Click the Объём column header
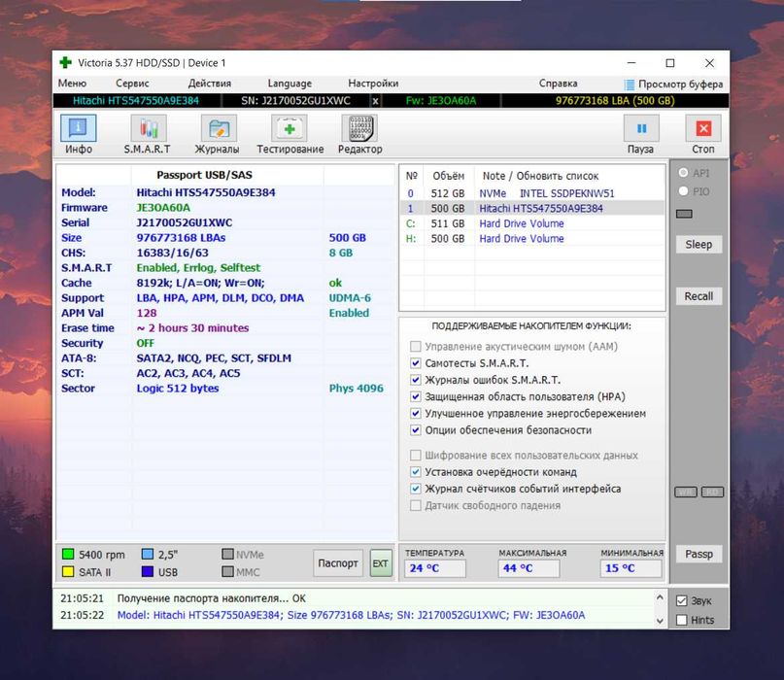784x680 pixels. click(449, 176)
